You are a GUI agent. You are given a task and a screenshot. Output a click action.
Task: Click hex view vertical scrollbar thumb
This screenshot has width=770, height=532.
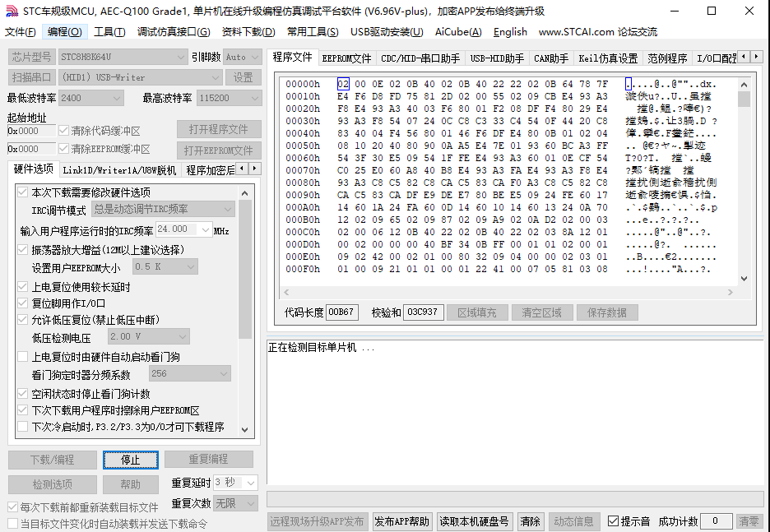click(744, 99)
